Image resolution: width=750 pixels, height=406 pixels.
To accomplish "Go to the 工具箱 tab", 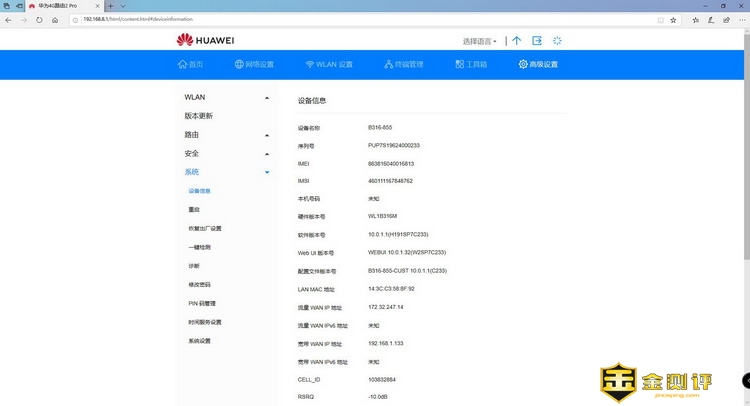I will (469, 65).
